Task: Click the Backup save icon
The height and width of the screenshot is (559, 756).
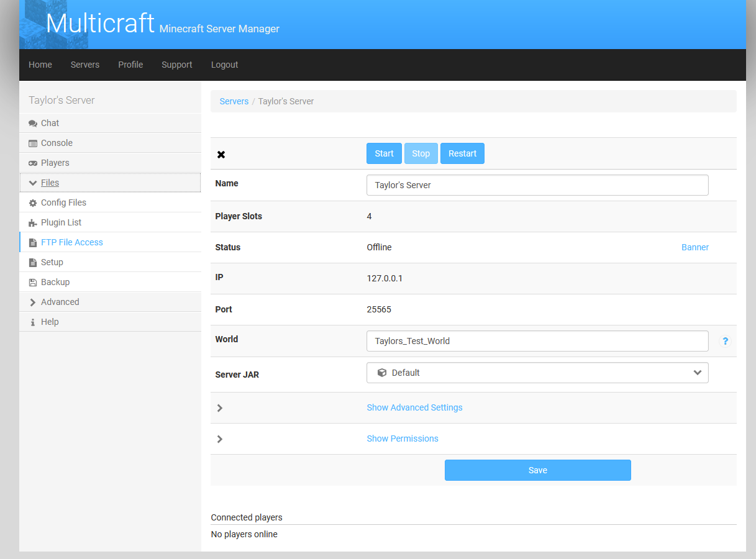Action: [32, 282]
